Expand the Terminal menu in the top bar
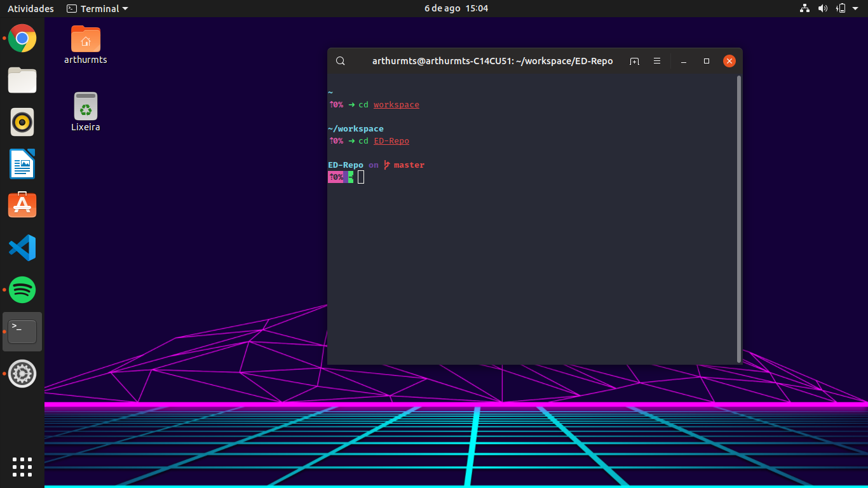 point(97,8)
